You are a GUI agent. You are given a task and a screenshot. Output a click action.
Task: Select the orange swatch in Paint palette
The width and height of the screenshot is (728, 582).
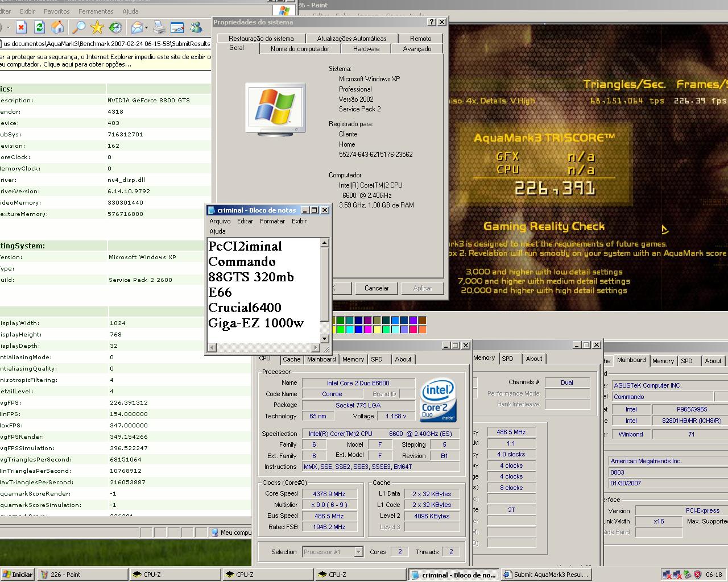click(422, 329)
